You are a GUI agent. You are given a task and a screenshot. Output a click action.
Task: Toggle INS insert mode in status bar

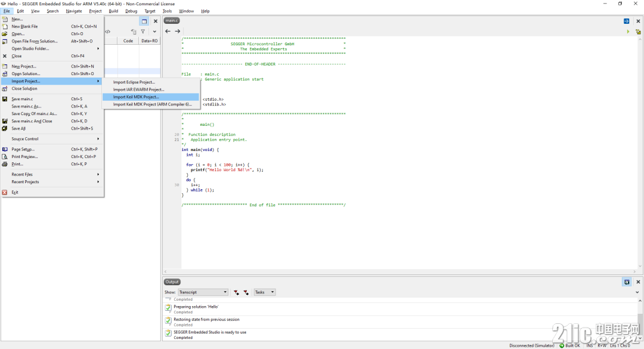click(x=590, y=345)
